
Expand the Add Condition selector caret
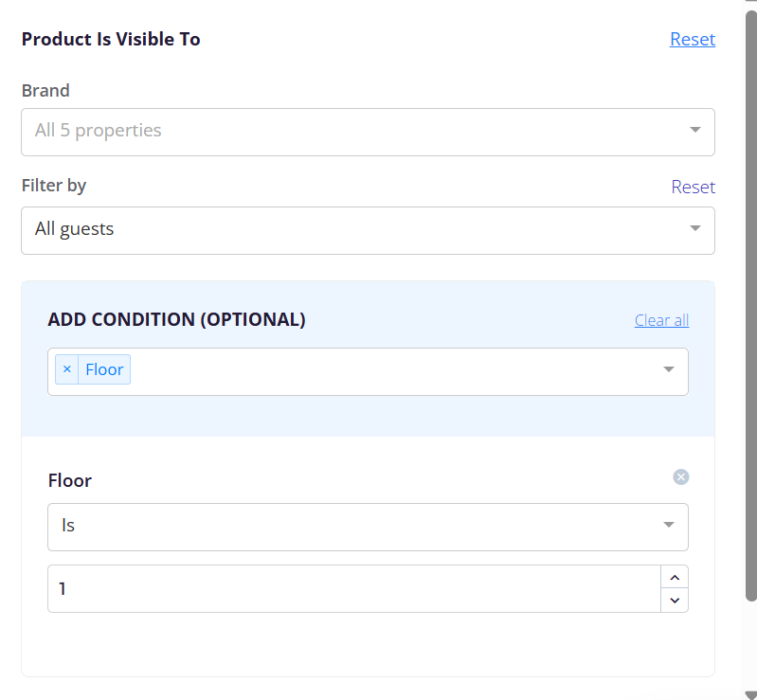coord(668,369)
